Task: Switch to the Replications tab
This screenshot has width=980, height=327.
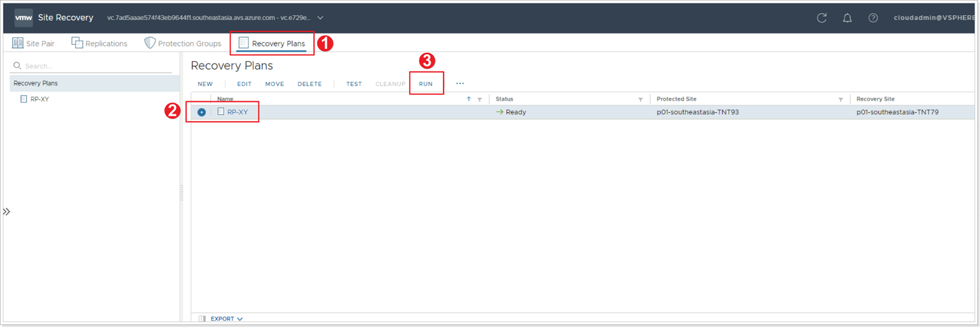Action: (x=100, y=43)
